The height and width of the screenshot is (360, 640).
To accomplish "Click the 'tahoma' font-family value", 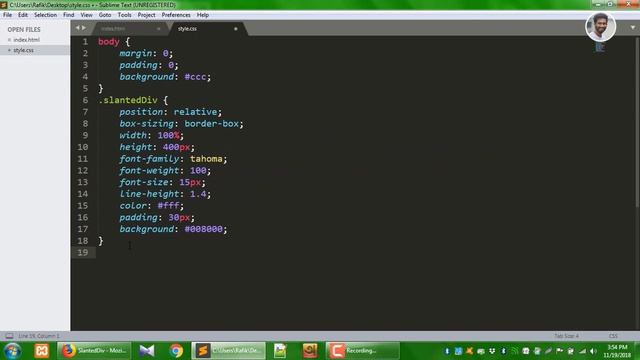I will click(206, 159).
